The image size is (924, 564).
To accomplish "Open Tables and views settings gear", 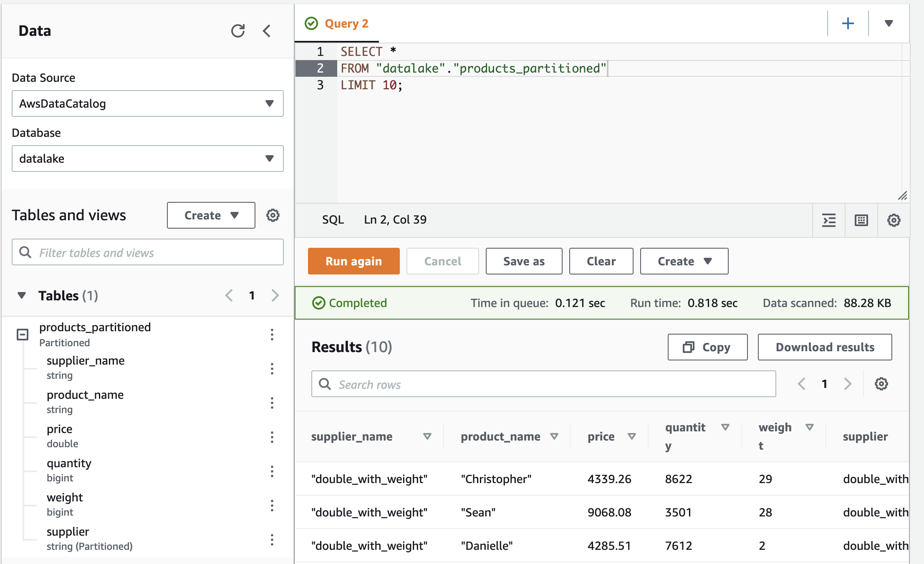I will 273,215.
